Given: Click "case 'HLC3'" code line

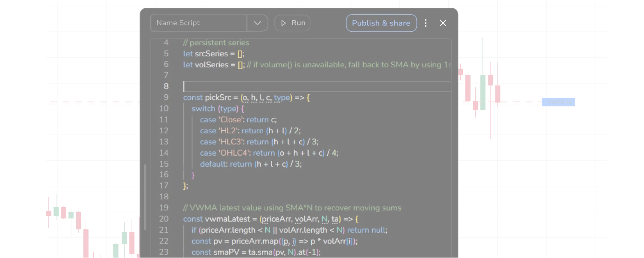Looking at the screenshot, I should [x=259, y=142].
